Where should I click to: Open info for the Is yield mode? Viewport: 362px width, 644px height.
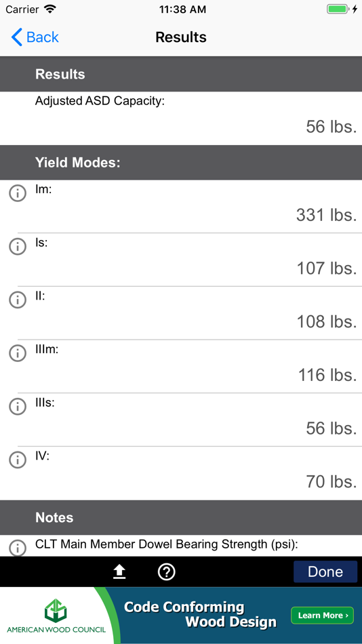tap(18, 247)
